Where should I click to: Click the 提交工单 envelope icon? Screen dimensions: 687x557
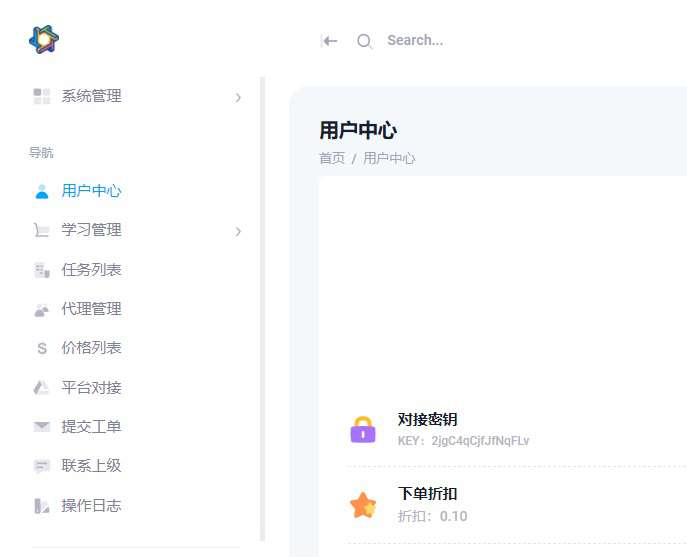coord(42,426)
